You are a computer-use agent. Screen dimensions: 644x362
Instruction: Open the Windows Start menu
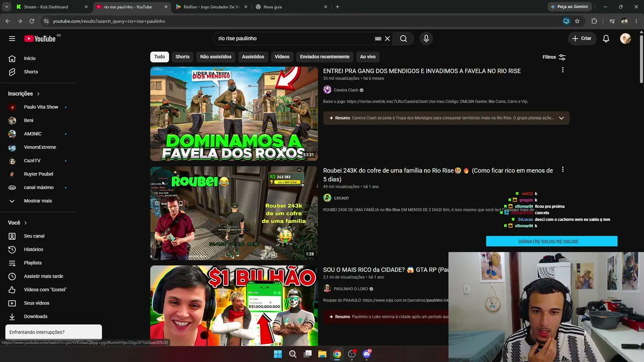[278, 354]
